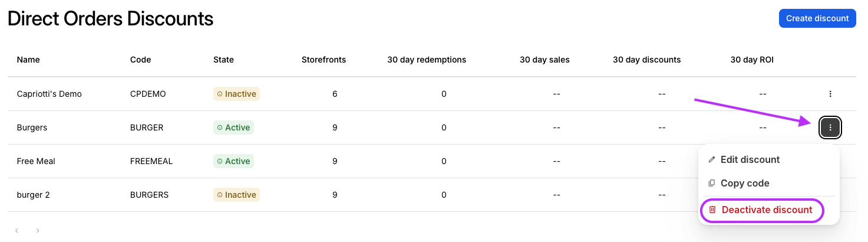Open the three-dot menu for Capriotti's Demo

coord(830,94)
